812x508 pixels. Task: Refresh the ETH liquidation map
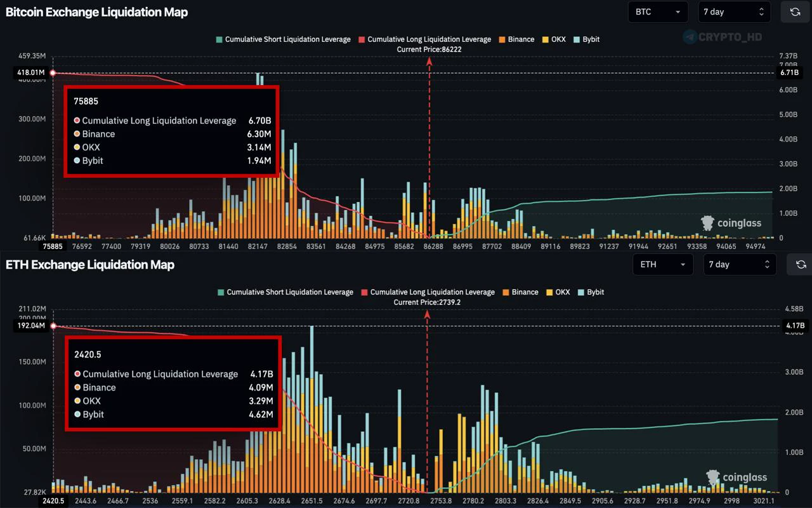[x=801, y=264]
